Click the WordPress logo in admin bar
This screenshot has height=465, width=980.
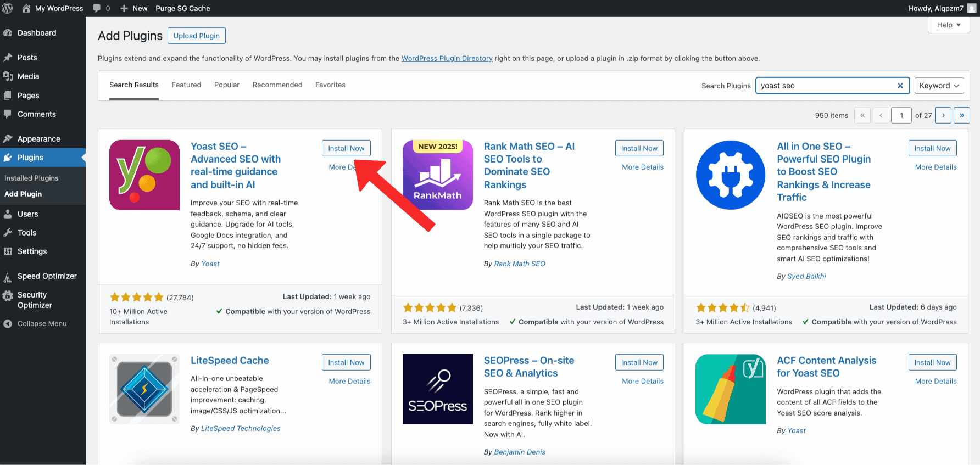(8, 8)
